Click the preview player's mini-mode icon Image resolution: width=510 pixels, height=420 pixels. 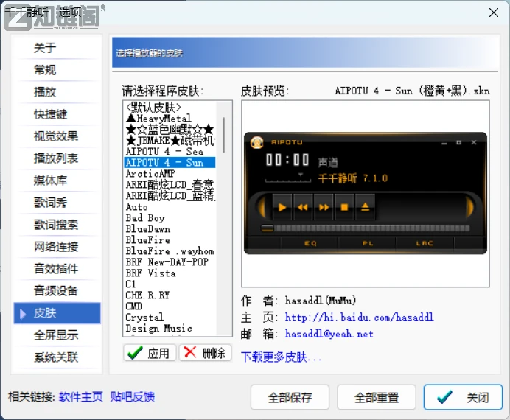pos(459,143)
